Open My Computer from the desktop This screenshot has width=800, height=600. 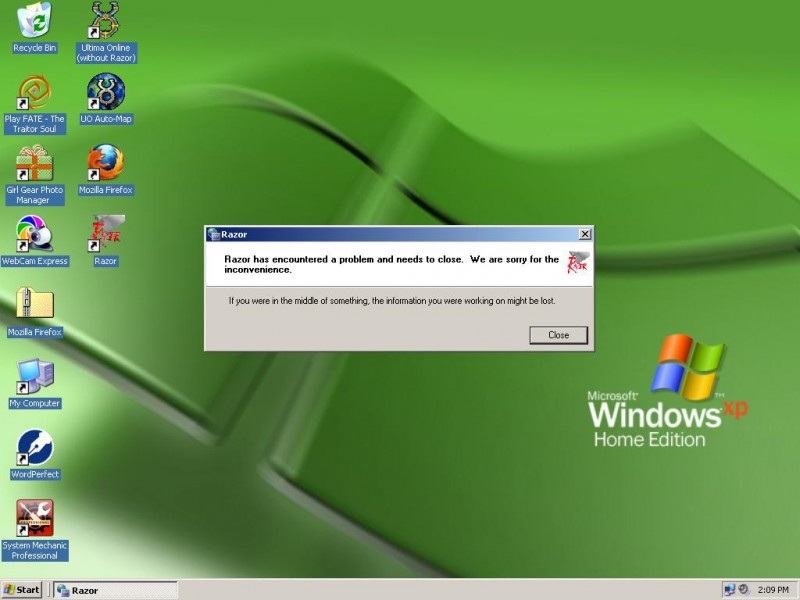pyautogui.click(x=35, y=377)
